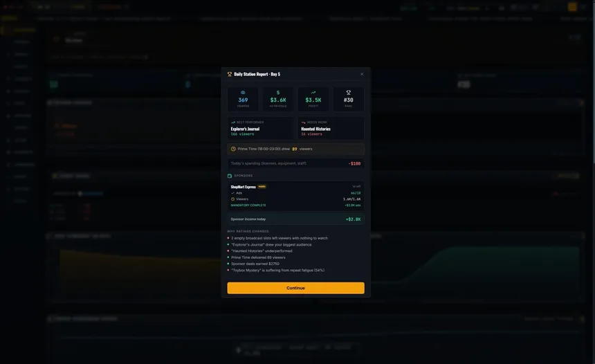Click the 2 empty broadcast slots note
Viewport: 595px width, 364px height.
tap(280, 238)
